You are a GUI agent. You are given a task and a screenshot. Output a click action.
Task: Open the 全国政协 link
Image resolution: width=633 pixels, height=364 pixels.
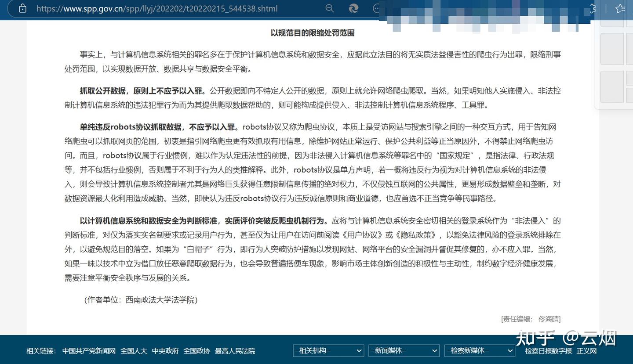click(x=196, y=351)
